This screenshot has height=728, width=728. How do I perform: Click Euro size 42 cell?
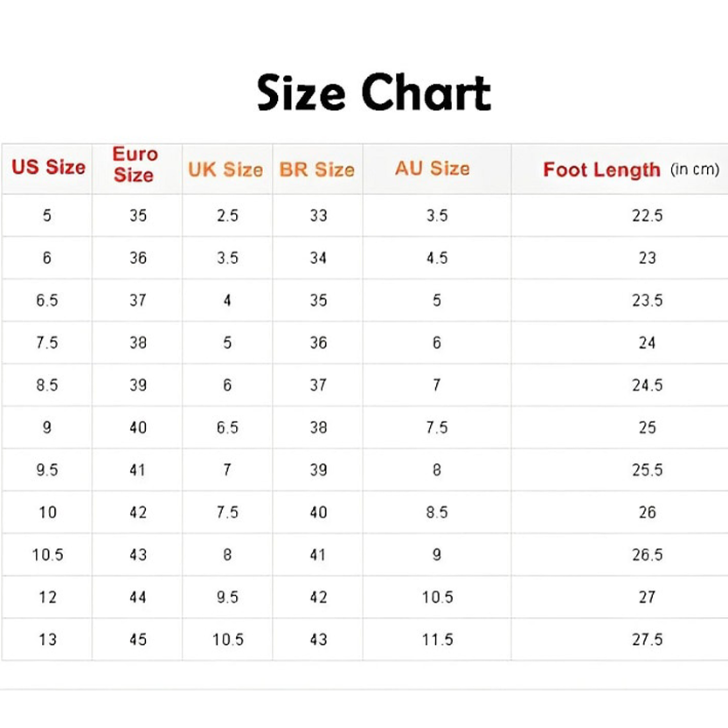[x=138, y=512]
